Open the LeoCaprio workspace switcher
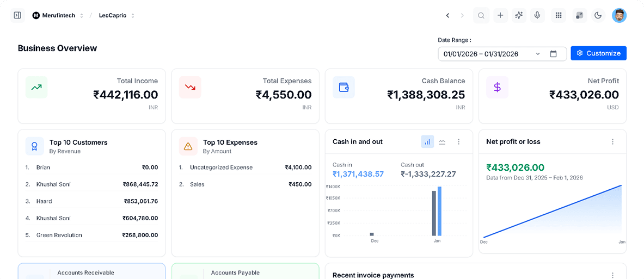Viewport: 644px width, 279px height. tap(116, 16)
